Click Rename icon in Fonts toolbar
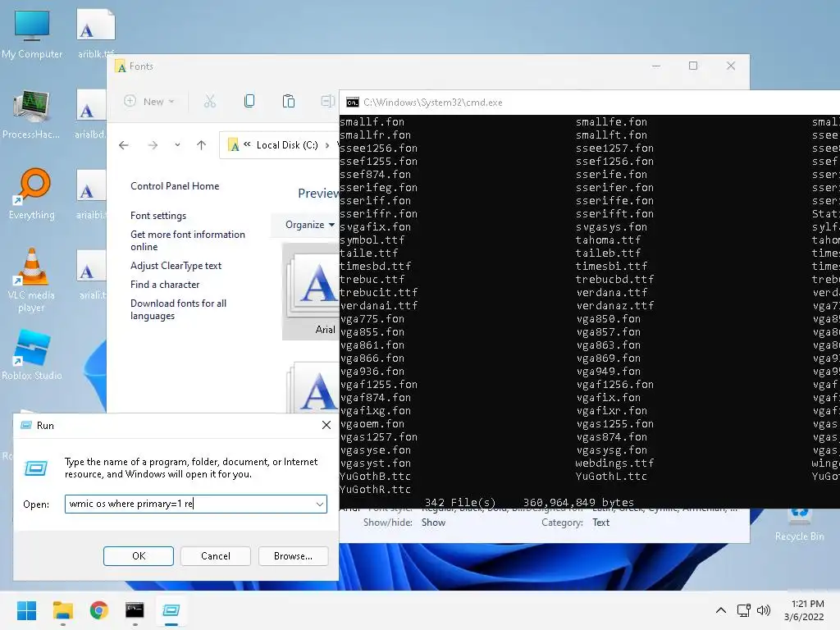Screen dimensions: 840x630 (327, 101)
